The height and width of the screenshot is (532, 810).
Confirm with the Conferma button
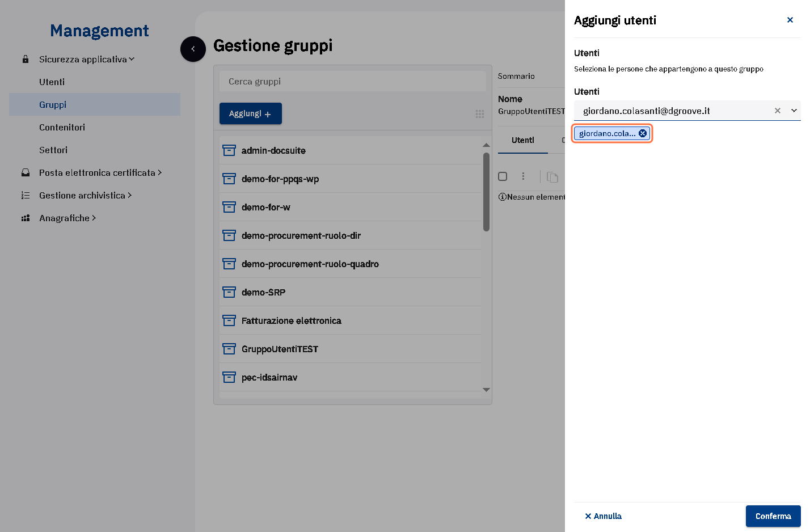[773, 516]
